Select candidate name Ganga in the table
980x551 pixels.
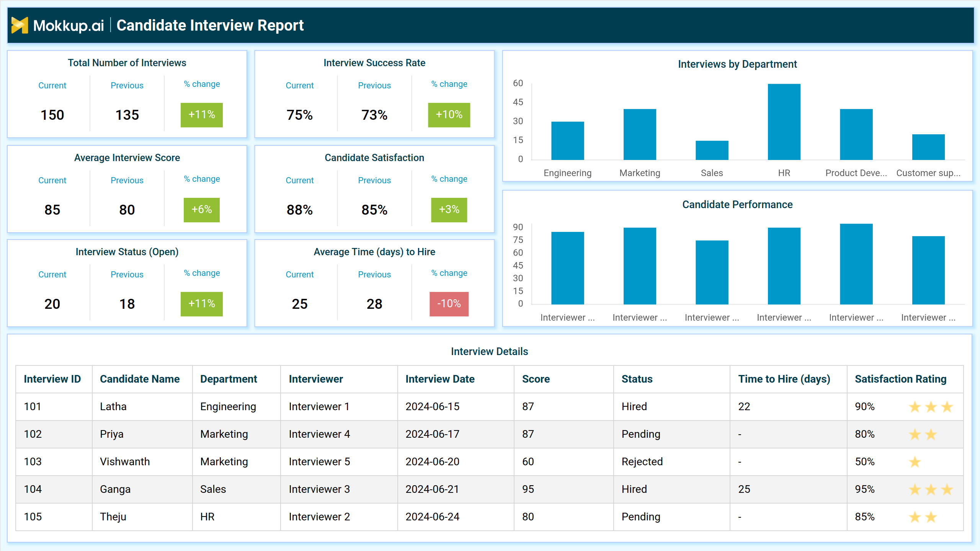point(115,489)
